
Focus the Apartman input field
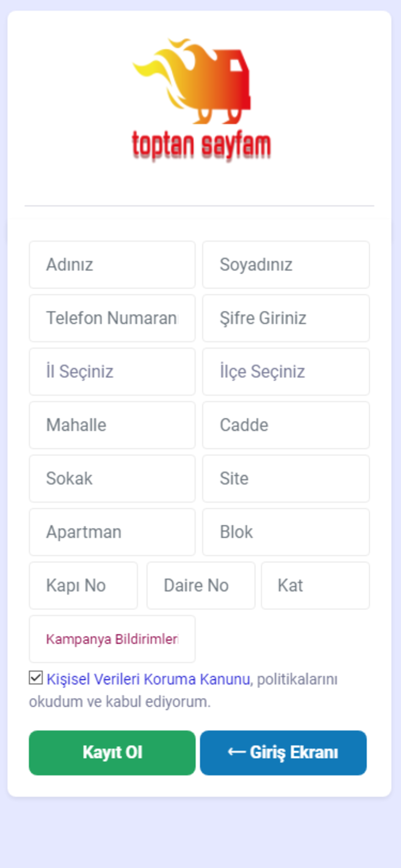[112, 532]
